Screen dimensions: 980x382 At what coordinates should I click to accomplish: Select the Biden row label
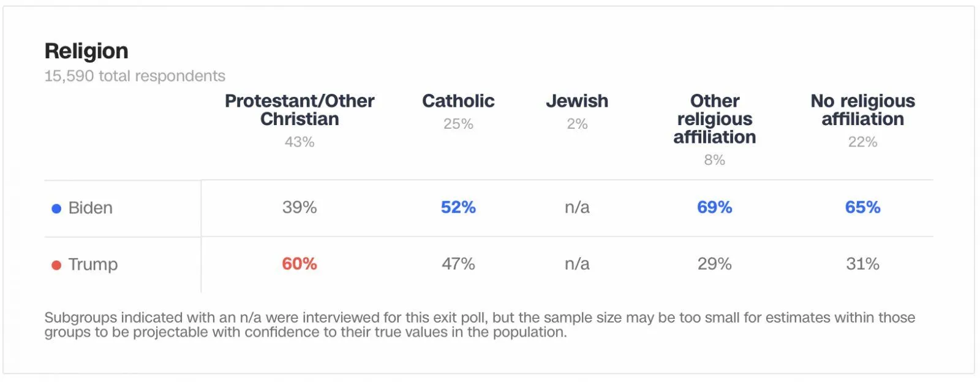tap(90, 208)
